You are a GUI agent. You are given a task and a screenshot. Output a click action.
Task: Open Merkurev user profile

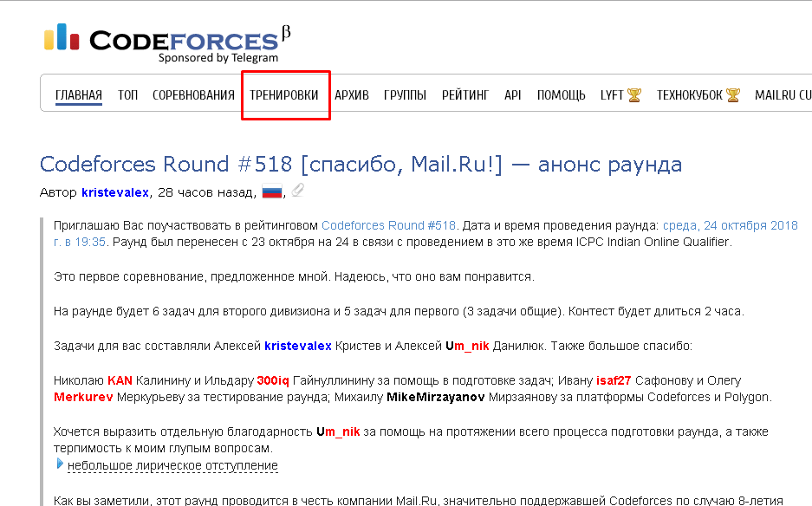[83, 397]
